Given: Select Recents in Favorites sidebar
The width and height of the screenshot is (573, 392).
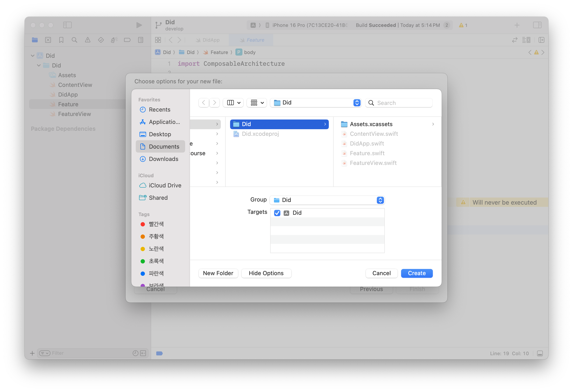Looking at the screenshot, I should [160, 110].
